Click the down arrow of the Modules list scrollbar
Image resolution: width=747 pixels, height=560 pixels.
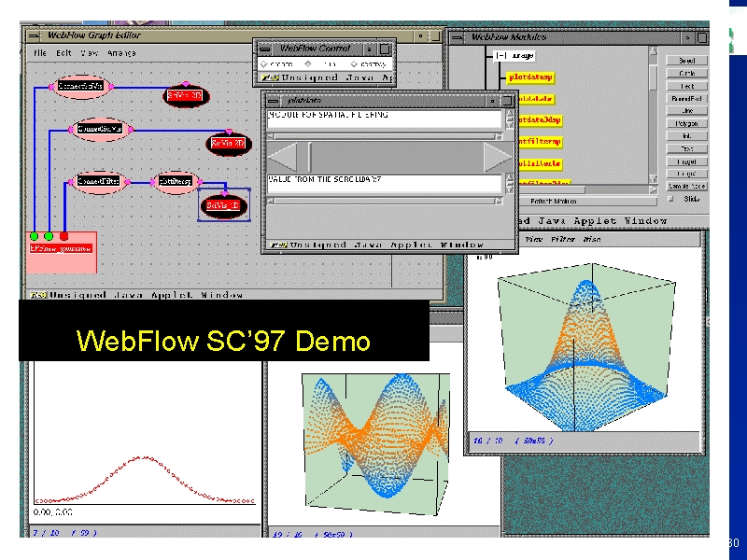[x=653, y=179]
